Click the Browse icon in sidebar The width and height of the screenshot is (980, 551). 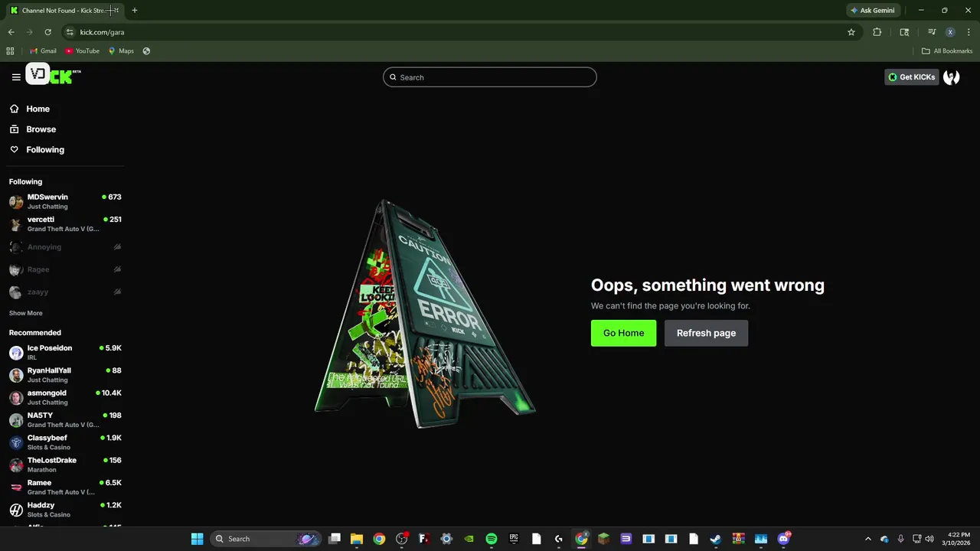tap(15, 129)
